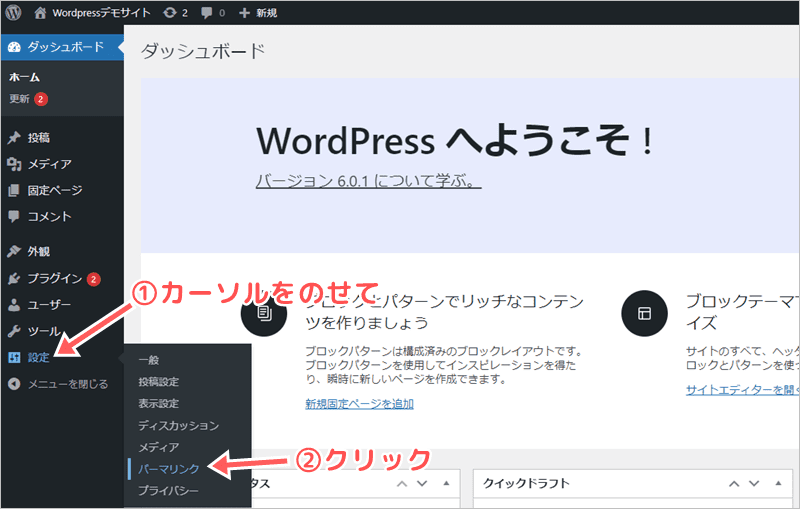800x509 pixels.
Task: Go to 固定ページ in sidebar
Action: pyautogui.click(x=55, y=190)
